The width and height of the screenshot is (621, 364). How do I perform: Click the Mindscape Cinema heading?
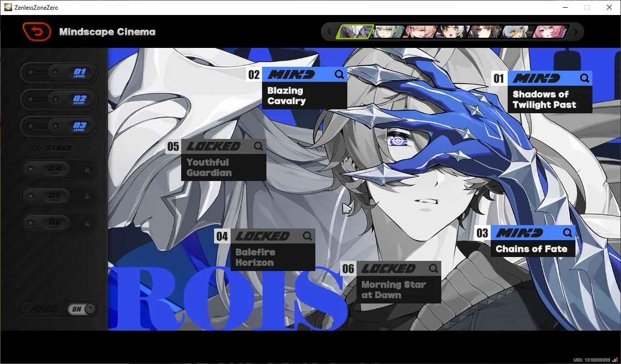(x=108, y=32)
